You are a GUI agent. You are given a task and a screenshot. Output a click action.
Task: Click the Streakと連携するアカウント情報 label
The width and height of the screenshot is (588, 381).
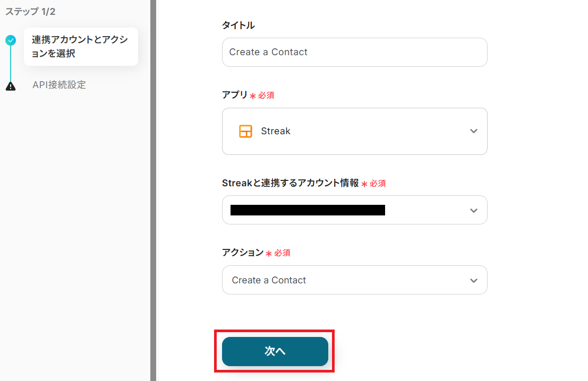click(291, 183)
